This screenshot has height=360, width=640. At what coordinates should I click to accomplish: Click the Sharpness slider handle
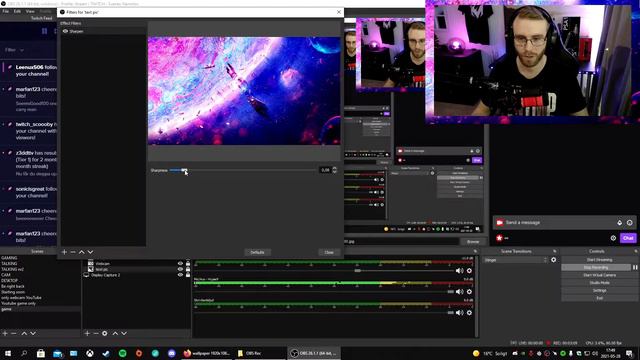[184, 170]
